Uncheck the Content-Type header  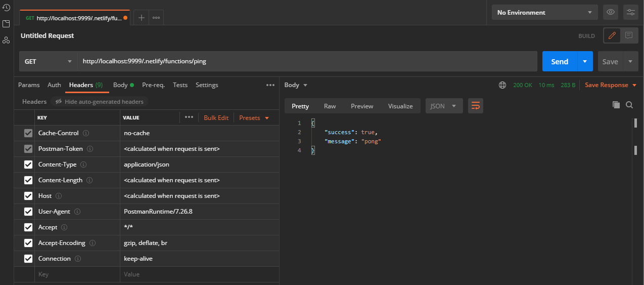click(x=28, y=165)
